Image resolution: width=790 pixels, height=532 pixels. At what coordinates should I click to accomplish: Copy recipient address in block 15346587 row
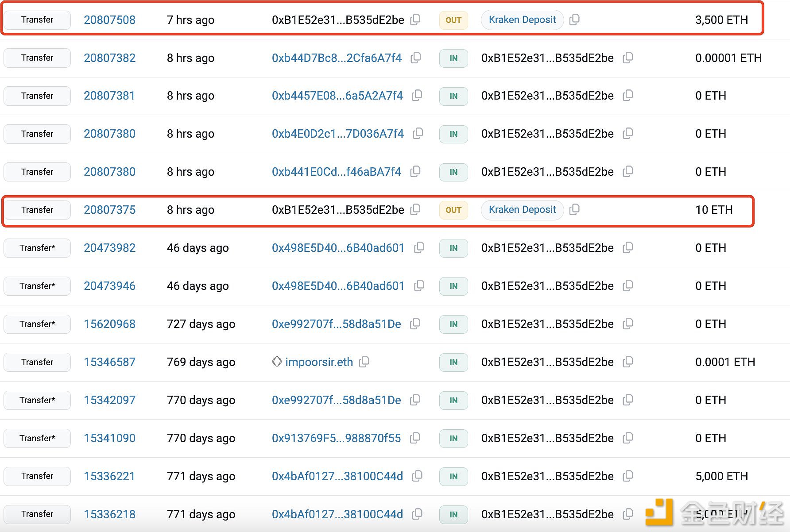tap(628, 362)
